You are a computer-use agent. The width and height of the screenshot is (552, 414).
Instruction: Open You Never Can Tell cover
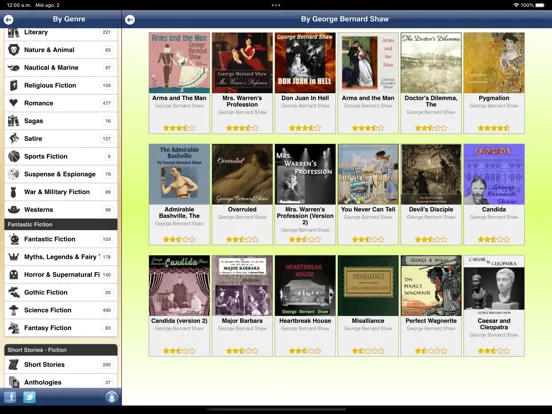click(x=368, y=174)
